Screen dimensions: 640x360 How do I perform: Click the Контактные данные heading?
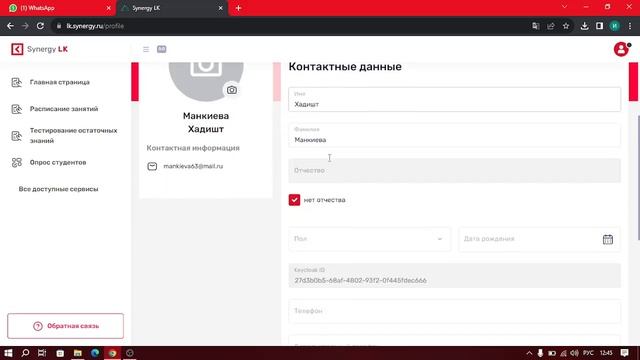(345, 67)
